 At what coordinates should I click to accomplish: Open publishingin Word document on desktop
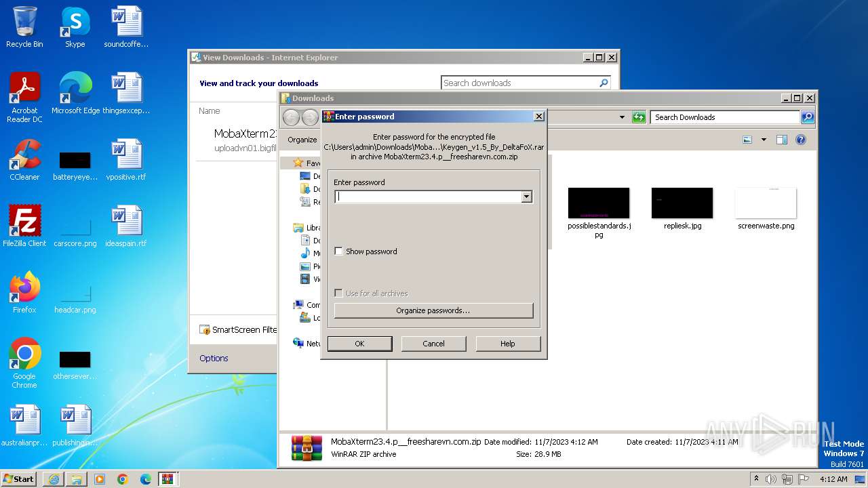coord(75,426)
